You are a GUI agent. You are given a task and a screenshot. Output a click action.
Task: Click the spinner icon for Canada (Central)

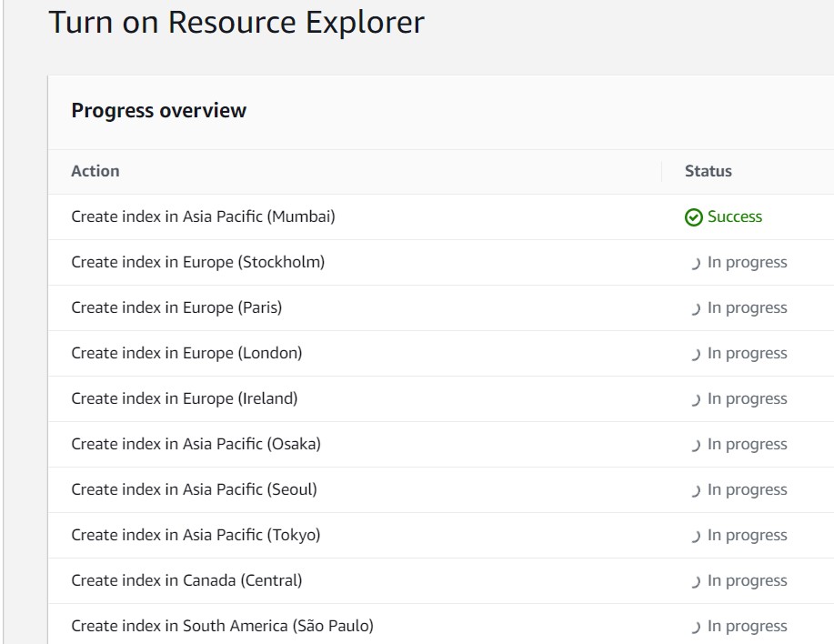click(697, 580)
